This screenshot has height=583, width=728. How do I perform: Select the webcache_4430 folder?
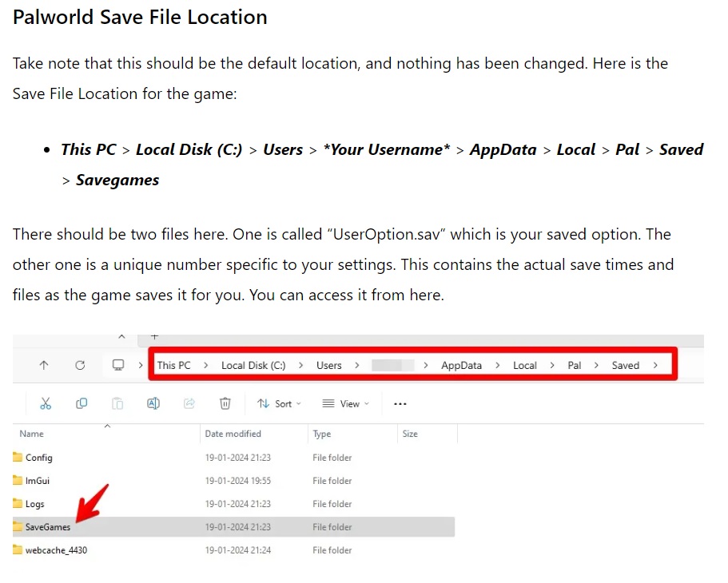(x=55, y=550)
